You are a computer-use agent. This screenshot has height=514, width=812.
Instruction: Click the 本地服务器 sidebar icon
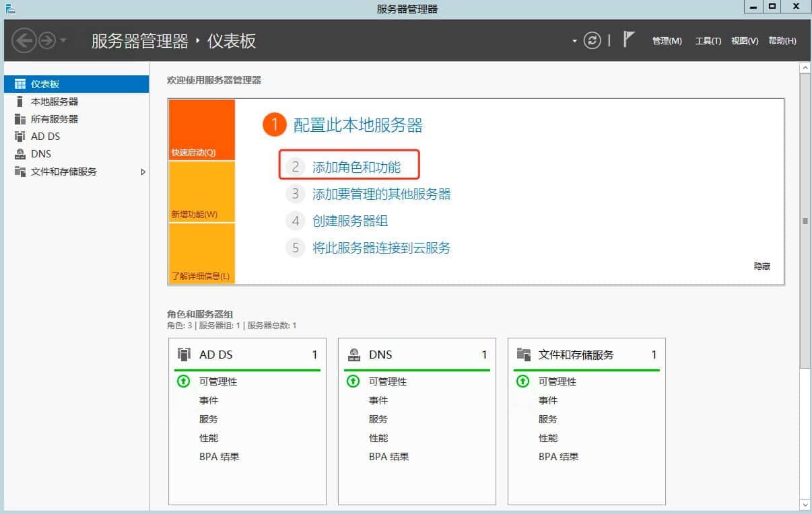tap(20, 102)
